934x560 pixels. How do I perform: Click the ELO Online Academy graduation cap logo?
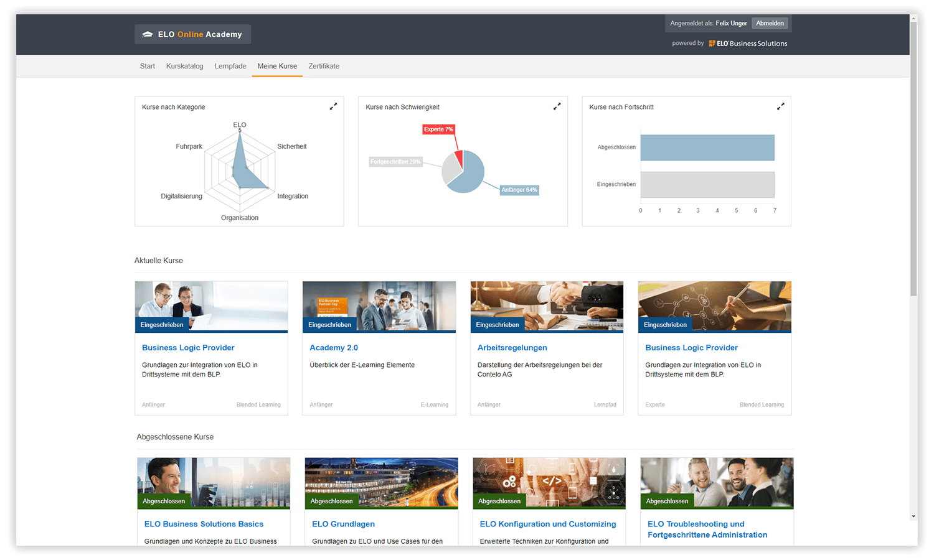(148, 34)
